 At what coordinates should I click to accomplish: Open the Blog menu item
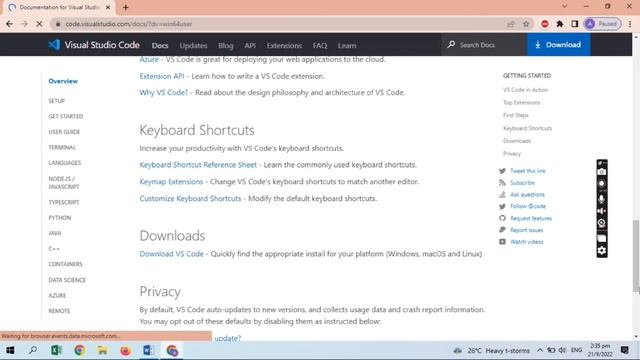pos(225,45)
